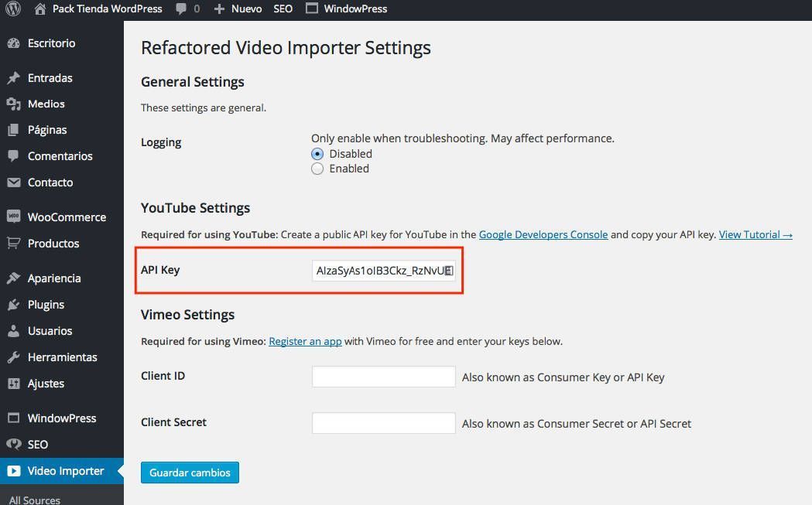Click the WooCommerce woo icon
The height and width of the screenshot is (505, 812).
[13, 217]
